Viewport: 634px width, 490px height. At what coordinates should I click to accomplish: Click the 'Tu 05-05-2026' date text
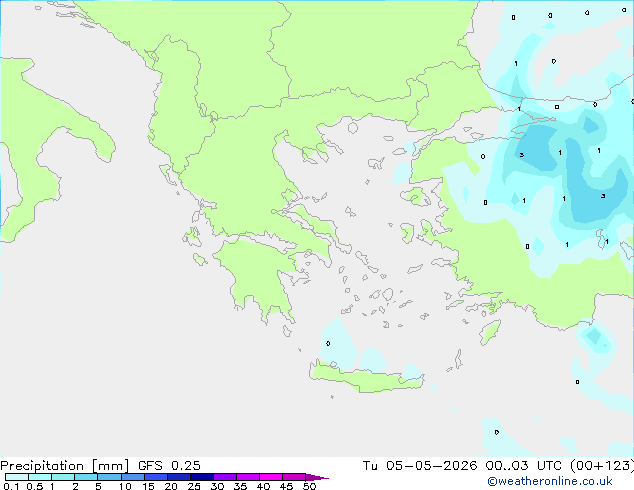[420, 466]
